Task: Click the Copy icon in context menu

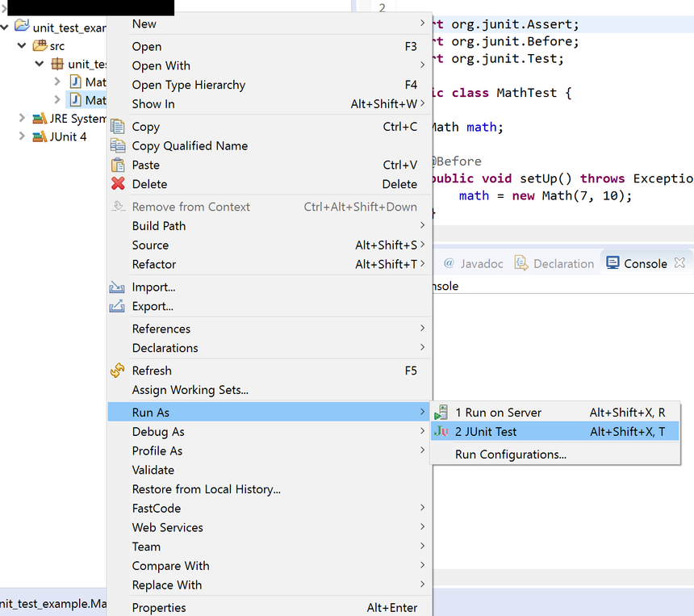Action: 118,127
